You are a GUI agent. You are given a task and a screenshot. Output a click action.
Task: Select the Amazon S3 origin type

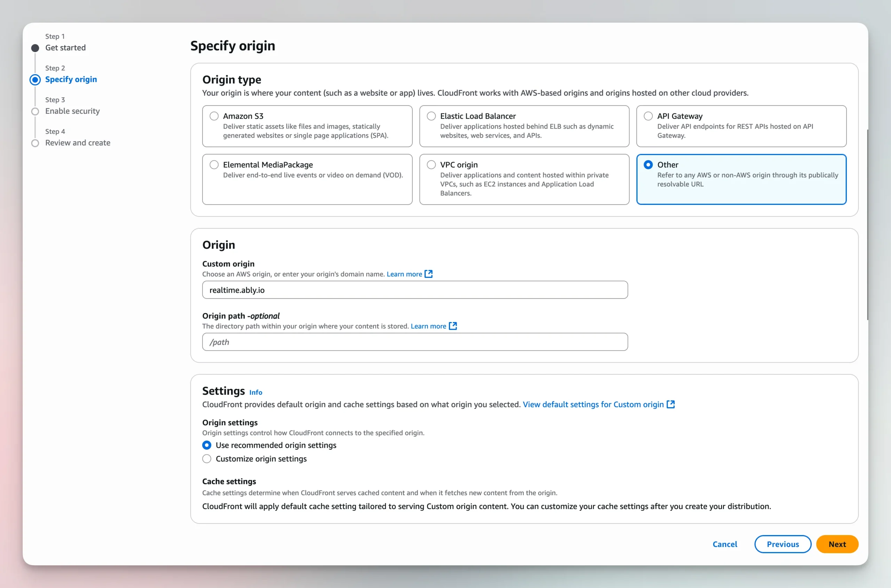click(x=214, y=116)
